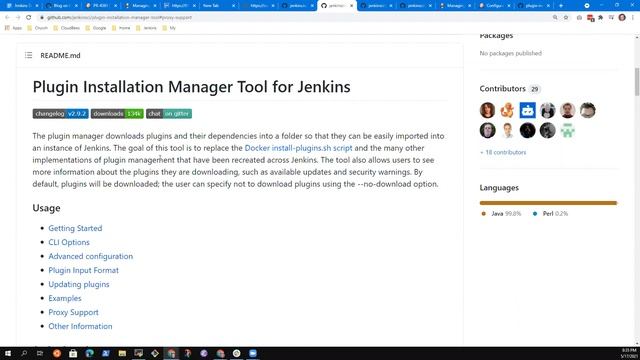Close the active GitHub jenkinsci tab

tap(351, 6)
